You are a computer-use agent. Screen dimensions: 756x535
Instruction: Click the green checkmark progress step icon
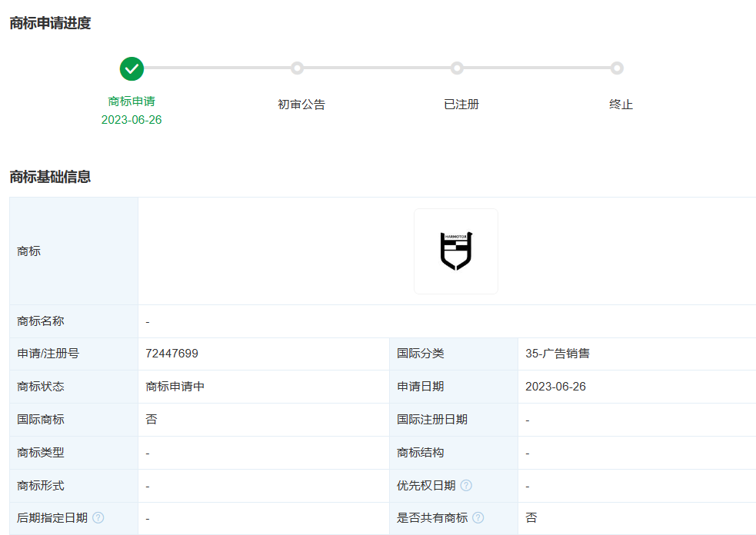coord(132,68)
